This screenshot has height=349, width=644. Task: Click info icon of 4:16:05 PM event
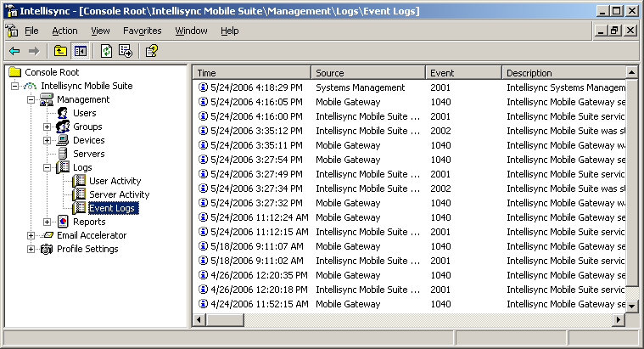tap(203, 102)
